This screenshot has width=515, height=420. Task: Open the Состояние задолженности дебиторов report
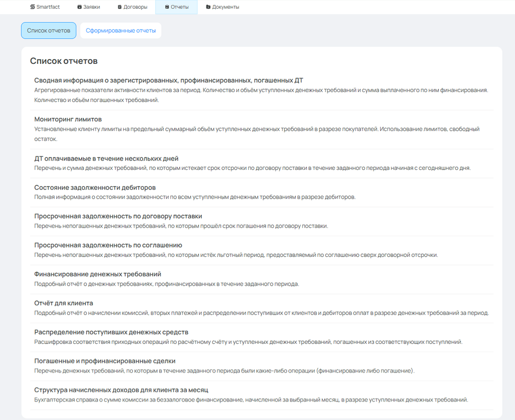pos(95,187)
